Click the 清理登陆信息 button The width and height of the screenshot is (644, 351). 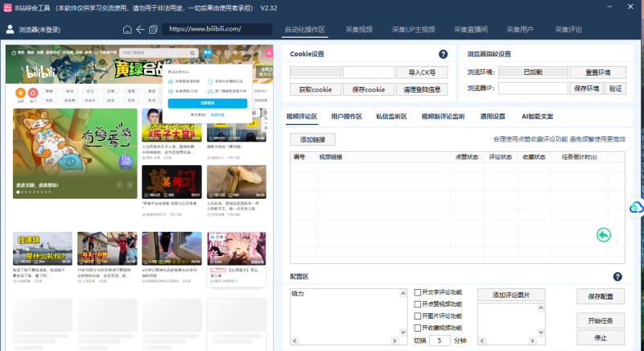(x=422, y=89)
